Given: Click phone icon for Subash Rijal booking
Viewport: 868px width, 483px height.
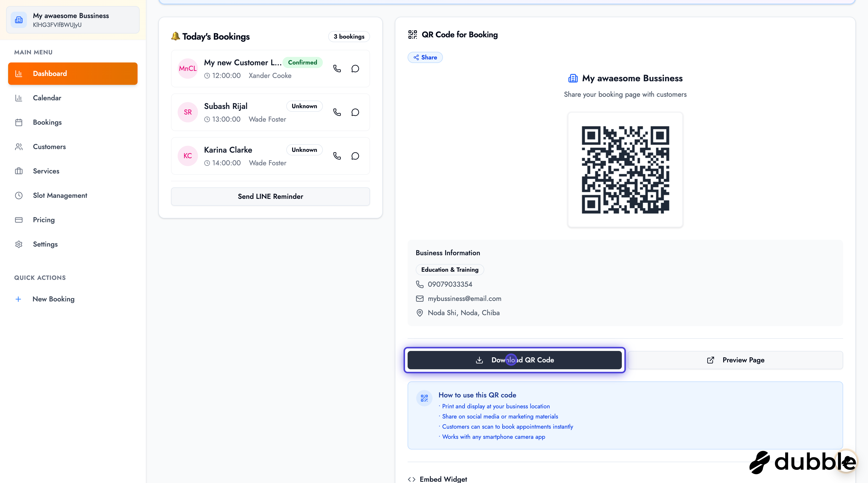Looking at the screenshot, I should click(337, 112).
